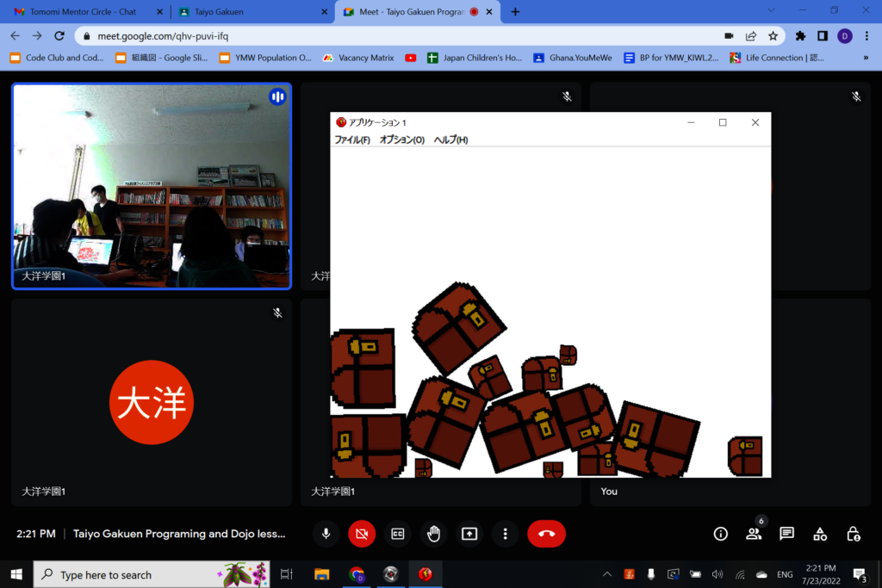Open the オプション(O) menu in アプリケーション 1
The width and height of the screenshot is (882, 588).
pos(401,139)
